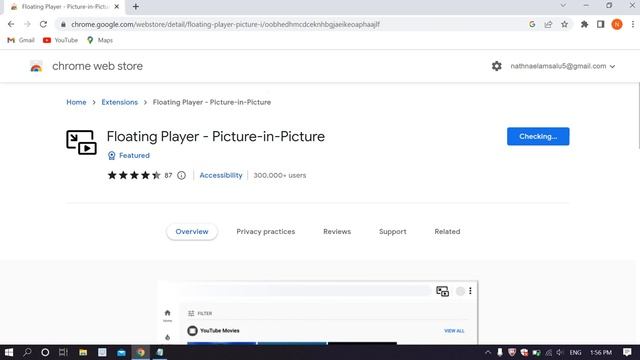Select the Overview tab
The width and height of the screenshot is (640, 360).
pos(192,231)
